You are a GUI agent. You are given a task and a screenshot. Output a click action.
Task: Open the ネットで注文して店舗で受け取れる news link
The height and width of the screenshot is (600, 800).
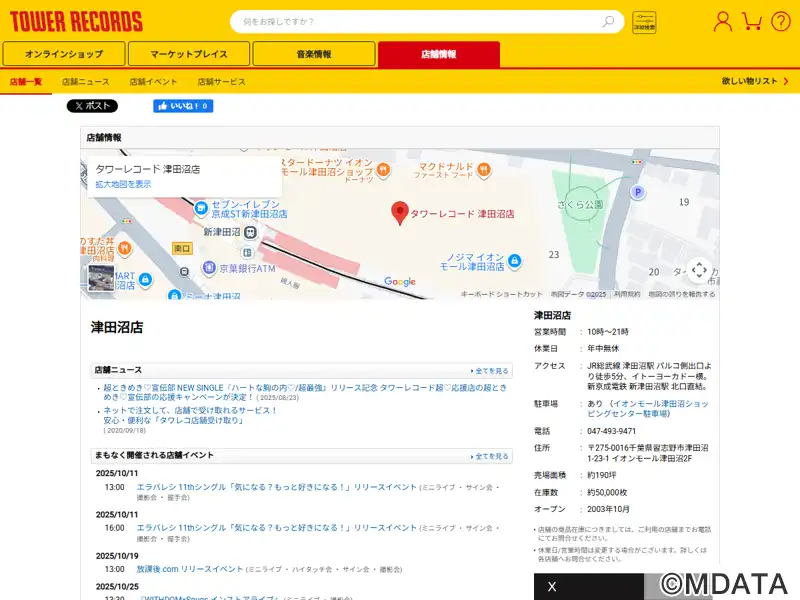(190, 415)
